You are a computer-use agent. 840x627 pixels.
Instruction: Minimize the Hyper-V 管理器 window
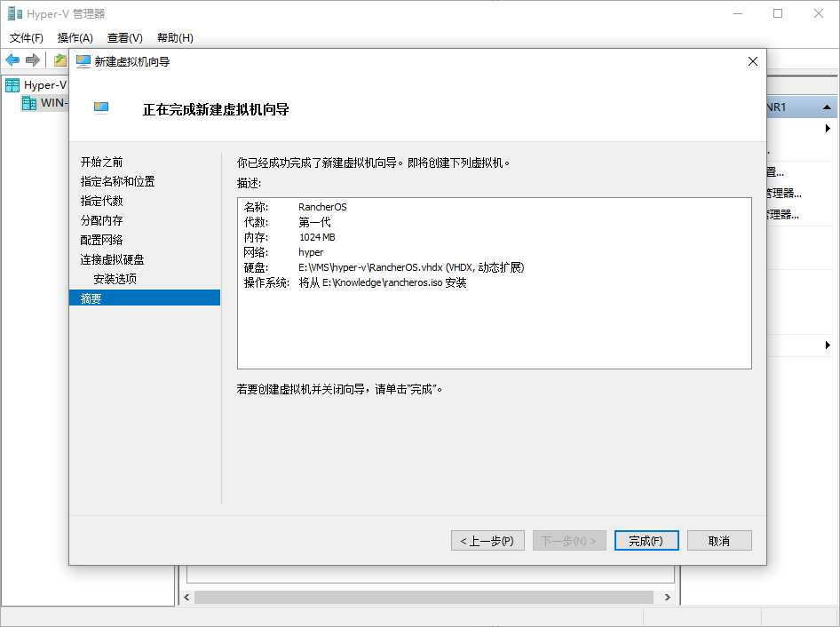click(738, 13)
